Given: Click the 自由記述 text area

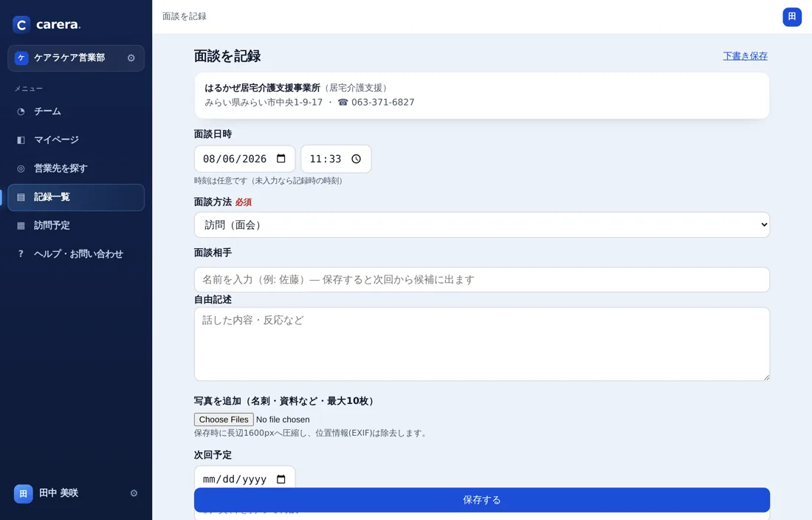Looking at the screenshot, I should tap(481, 344).
